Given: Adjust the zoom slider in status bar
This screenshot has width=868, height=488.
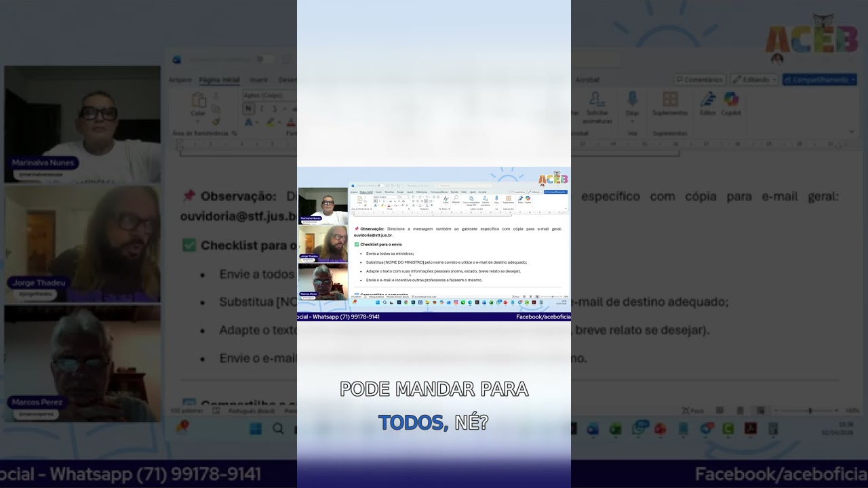Looking at the screenshot, I should tap(552, 297).
